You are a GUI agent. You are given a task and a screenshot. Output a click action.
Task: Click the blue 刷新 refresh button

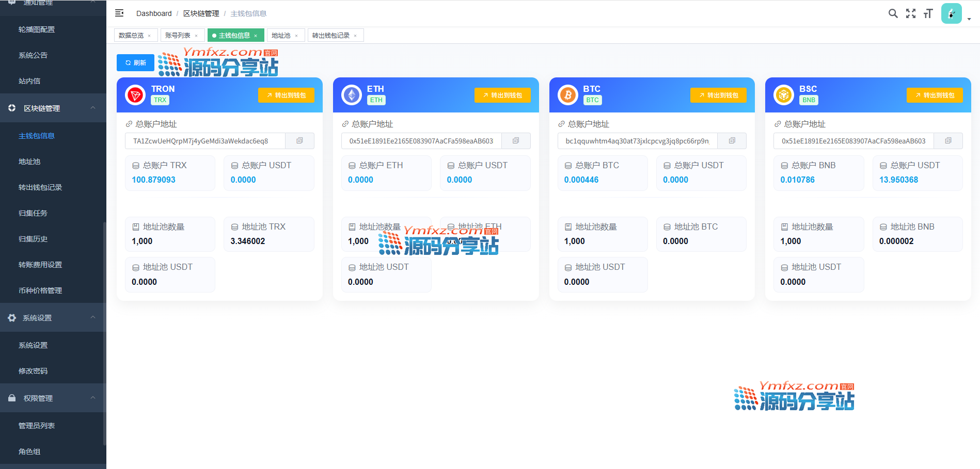135,63
